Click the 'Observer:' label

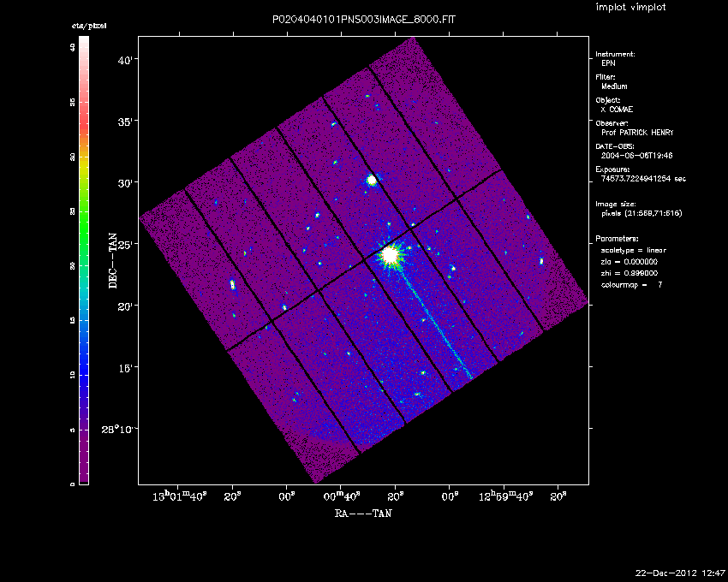click(x=612, y=123)
